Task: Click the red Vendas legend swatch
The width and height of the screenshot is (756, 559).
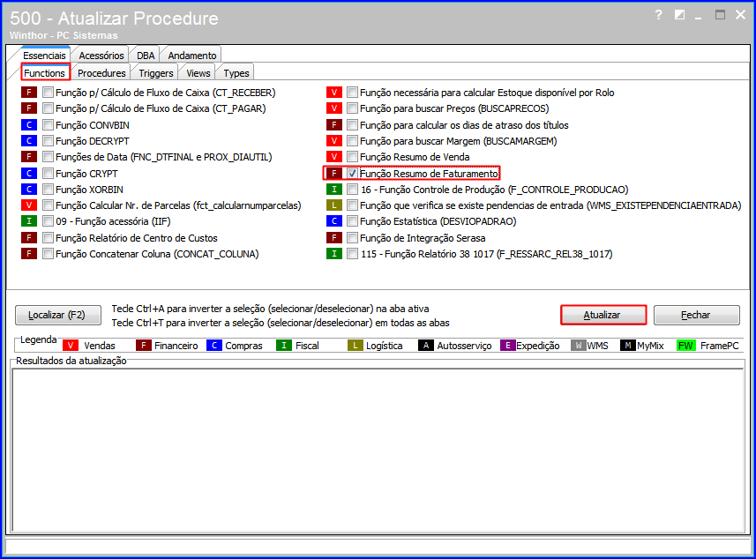Action: [x=71, y=345]
